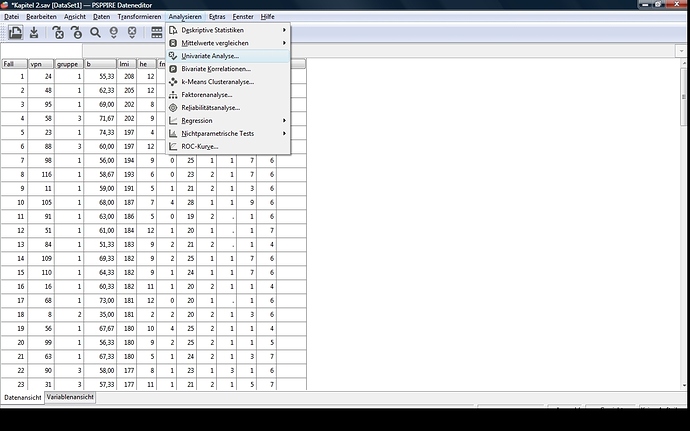Open the Fenster menu
Viewport: 690px width, 431px height.
tap(243, 17)
